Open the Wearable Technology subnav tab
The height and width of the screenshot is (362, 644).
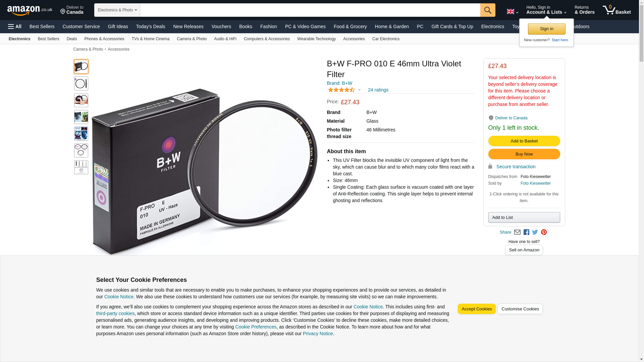pyautogui.click(x=316, y=39)
